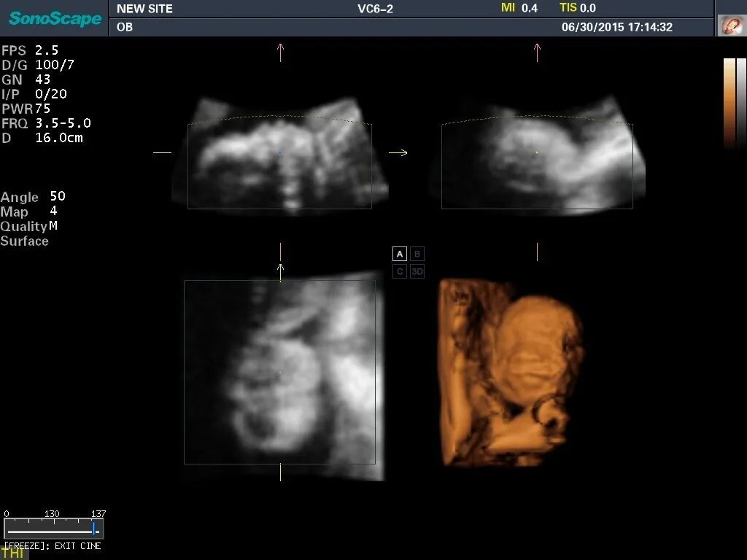
Task: Click the OB exam type label
Action: click(125, 28)
